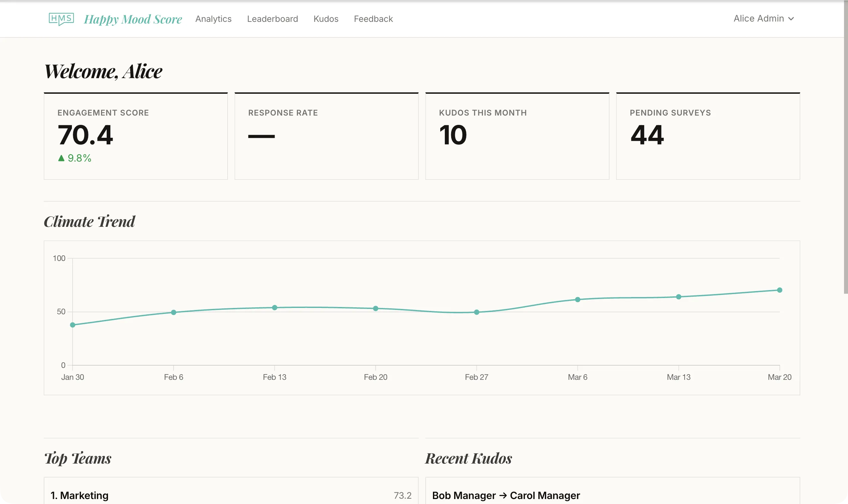Open the Feedback page
Screen dimensions: 848x504
click(373, 19)
